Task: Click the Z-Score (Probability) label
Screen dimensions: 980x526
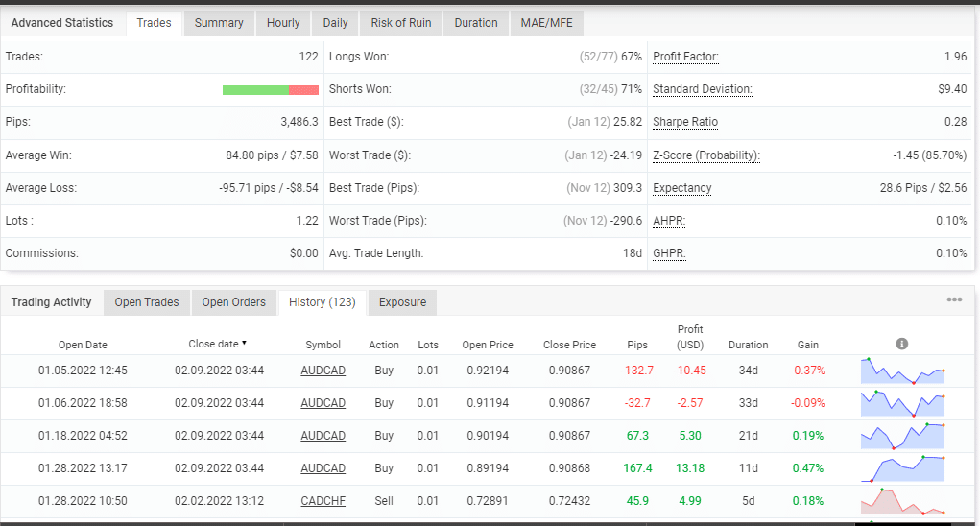Action: (705, 155)
